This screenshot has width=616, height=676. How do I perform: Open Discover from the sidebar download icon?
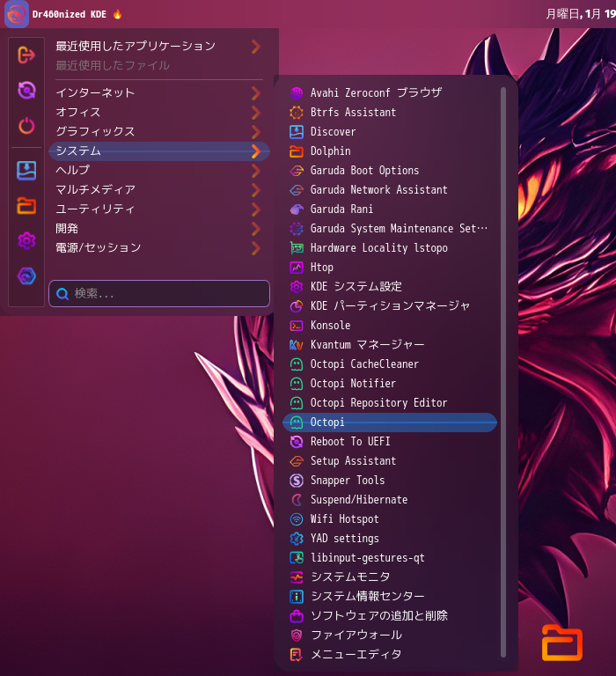(26, 170)
